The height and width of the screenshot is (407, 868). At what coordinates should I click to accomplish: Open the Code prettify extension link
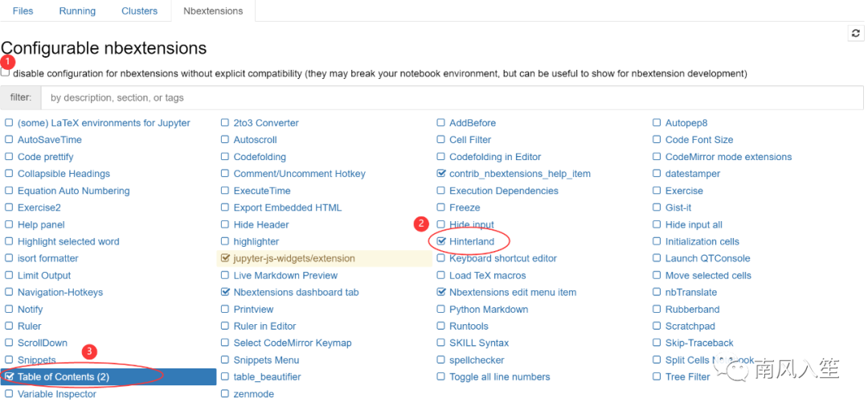[x=45, y=157]
